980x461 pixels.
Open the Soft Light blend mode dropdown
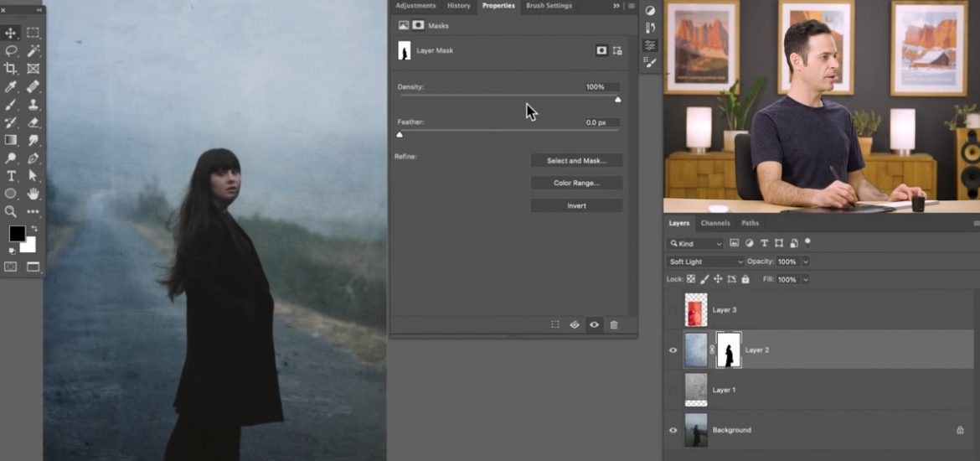coord(705,262)
